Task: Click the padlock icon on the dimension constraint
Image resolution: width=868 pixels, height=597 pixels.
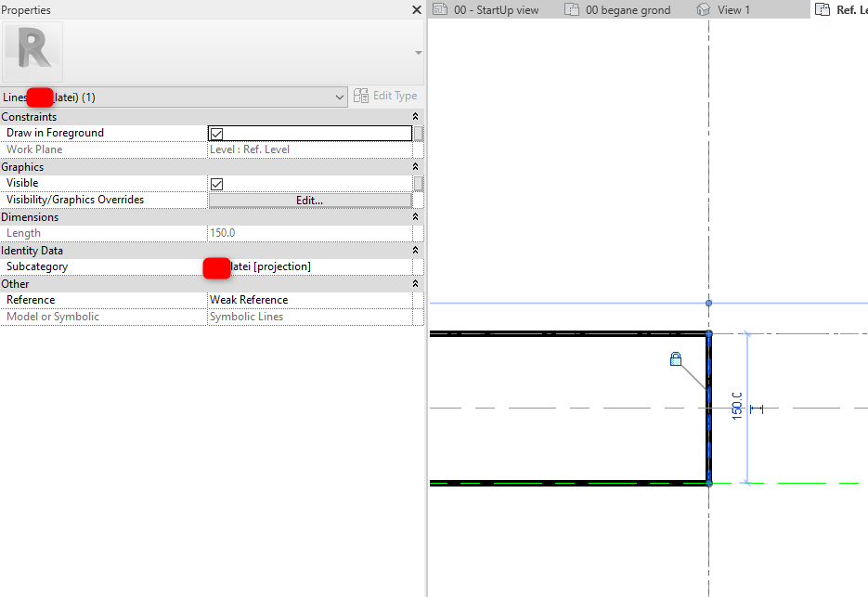Action: [x=676, y=359]
